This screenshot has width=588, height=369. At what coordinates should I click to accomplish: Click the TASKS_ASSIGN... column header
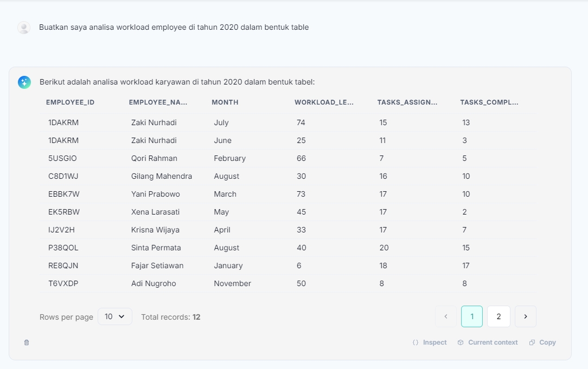click(x=407, y=102)
